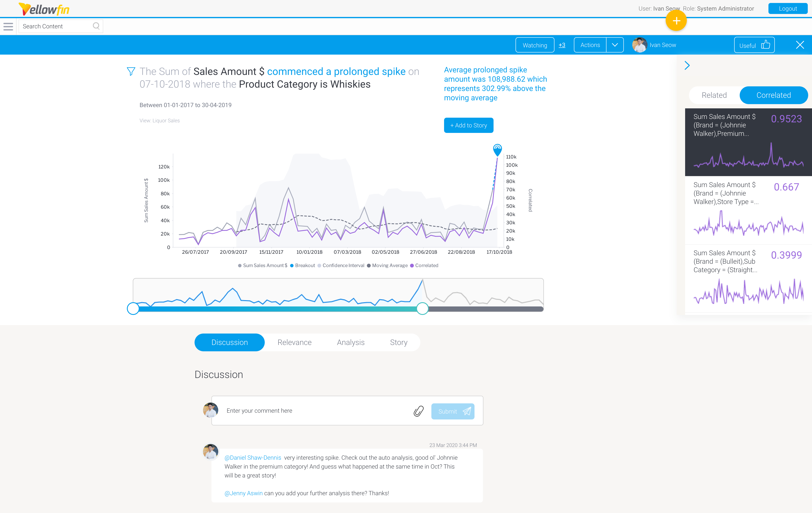
Task: Open the hamburger navigation menu
Action: 8,26
